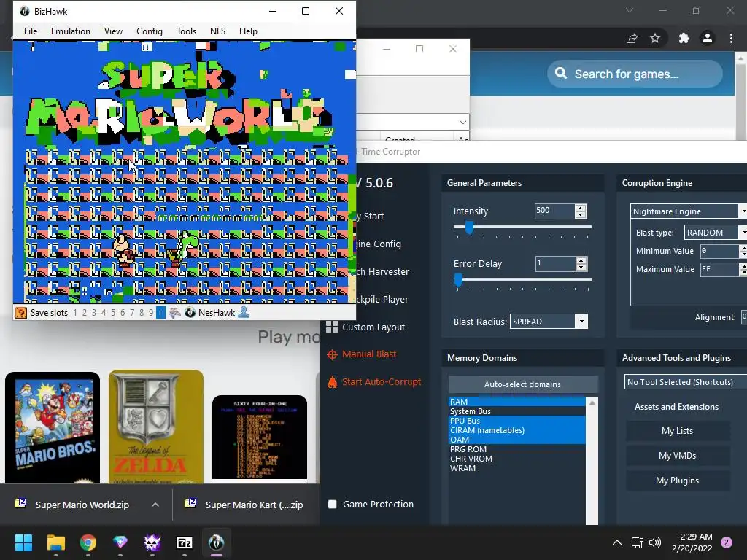The width and height of the screenshot is (747, 560).
Task: Click the memory domains list scrollbar
Action: coord(592,461)
